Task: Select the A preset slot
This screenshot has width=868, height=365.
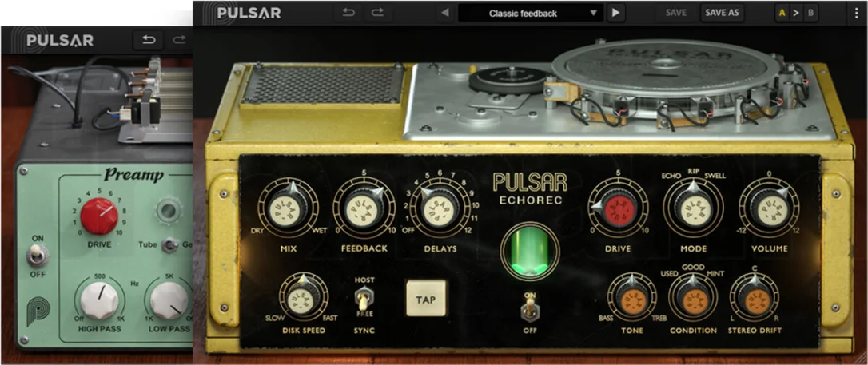Action: pos(782,13)
